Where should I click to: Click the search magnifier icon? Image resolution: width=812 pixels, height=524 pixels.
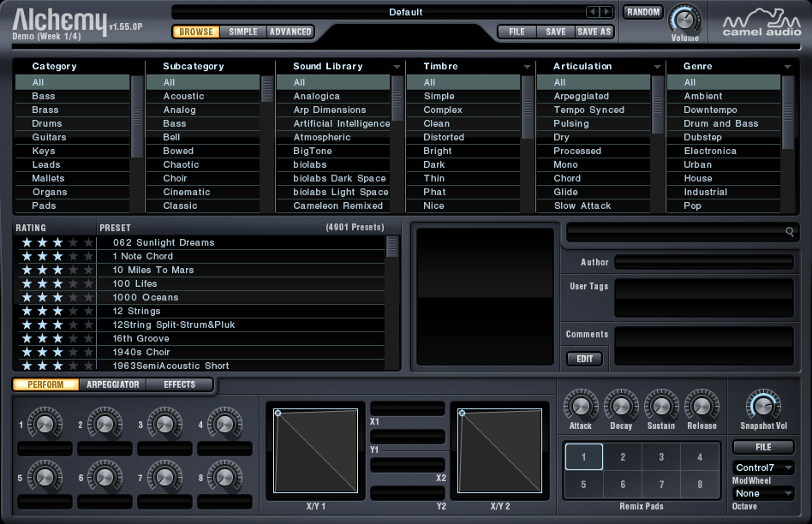[x=790, y=231]
